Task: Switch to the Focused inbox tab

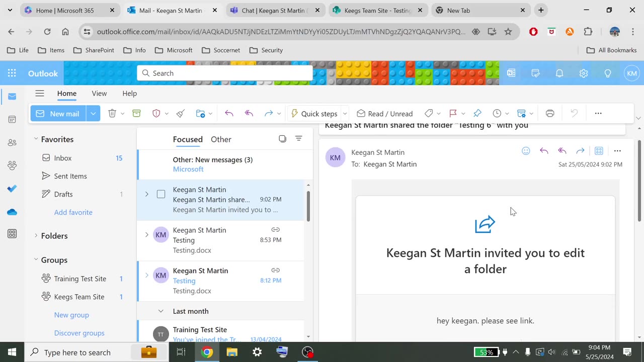Action: (188, 139)
